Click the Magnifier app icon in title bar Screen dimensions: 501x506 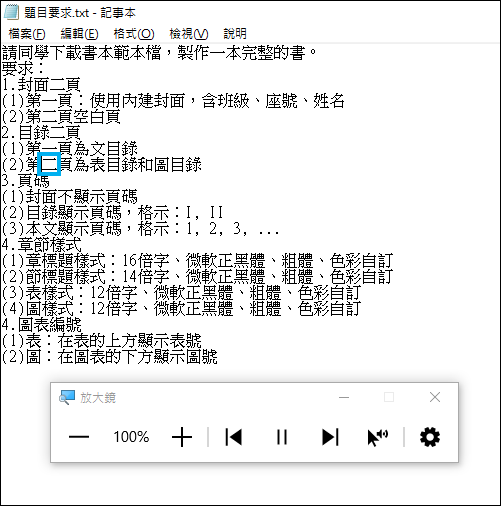pos(67,397)
